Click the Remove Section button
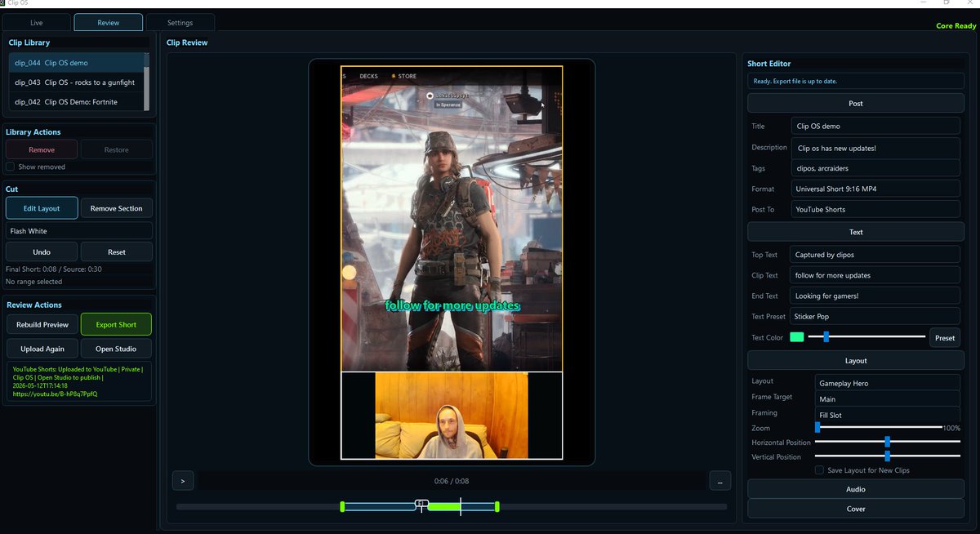The image size is (980, 534). (x=116, y=208)
